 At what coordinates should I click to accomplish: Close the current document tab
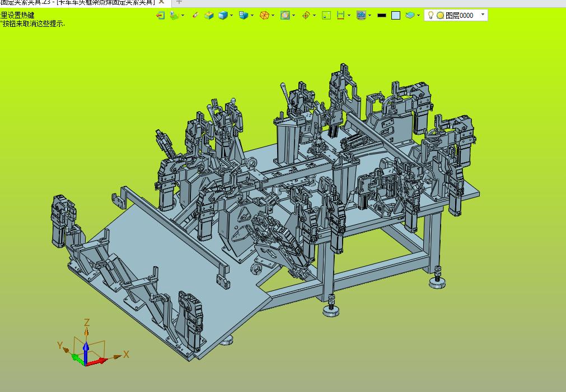pyautogui.click(x=161, y=2)
